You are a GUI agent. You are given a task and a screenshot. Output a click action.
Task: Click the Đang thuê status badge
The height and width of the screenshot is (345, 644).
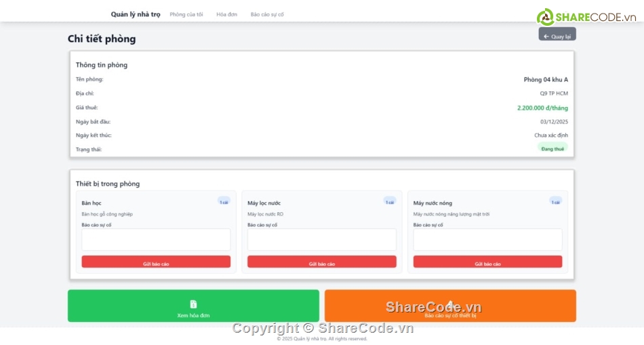click(552, 148)
